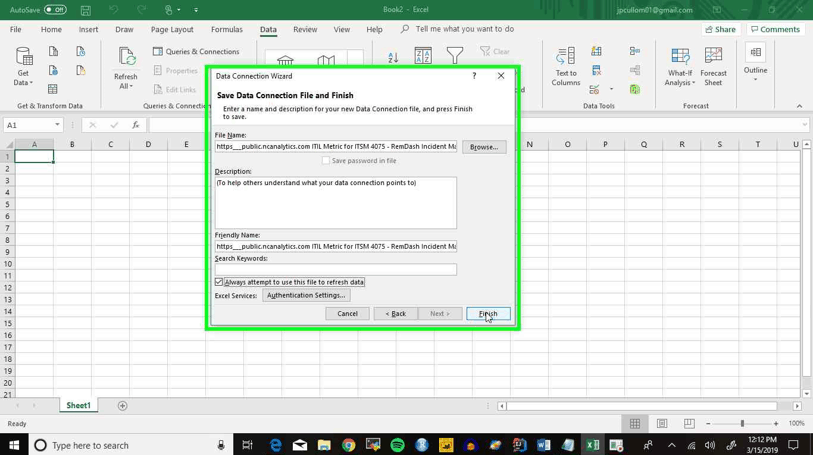Screen dimensions: 815x455
Task: Click the Remove Duplicates icon
Action: pos(596,70)
